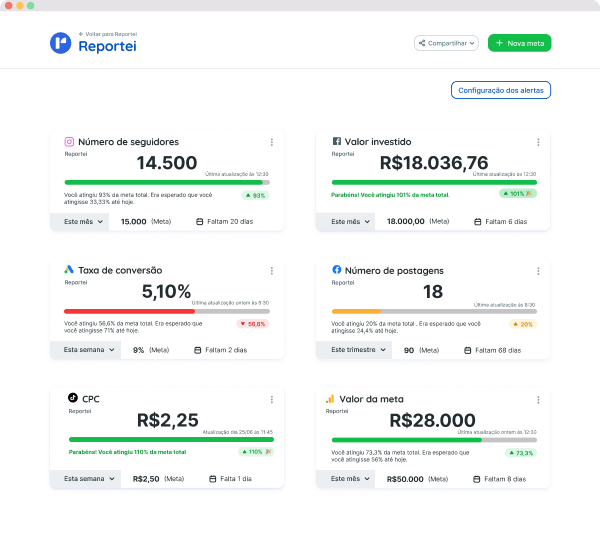Open three-dot menu on Número de seguidores card
Screen dimensions: 600x533
pyautogui.click(x=272, y=142)
